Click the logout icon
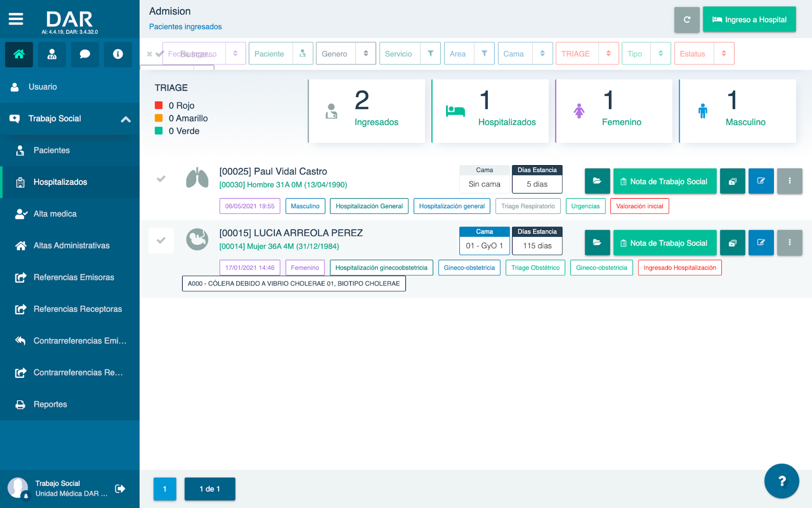Viewport: 812px width, 508px height. pos(120,489)
